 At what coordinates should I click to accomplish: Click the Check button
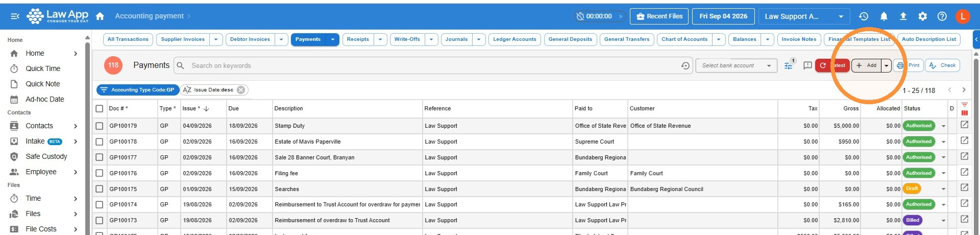(943, 65)
